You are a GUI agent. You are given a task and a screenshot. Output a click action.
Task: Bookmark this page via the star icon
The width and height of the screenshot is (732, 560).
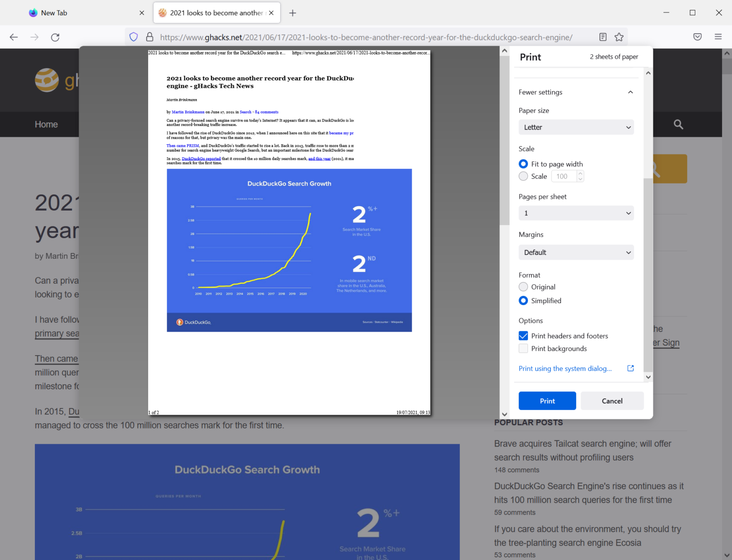(619, 37)
